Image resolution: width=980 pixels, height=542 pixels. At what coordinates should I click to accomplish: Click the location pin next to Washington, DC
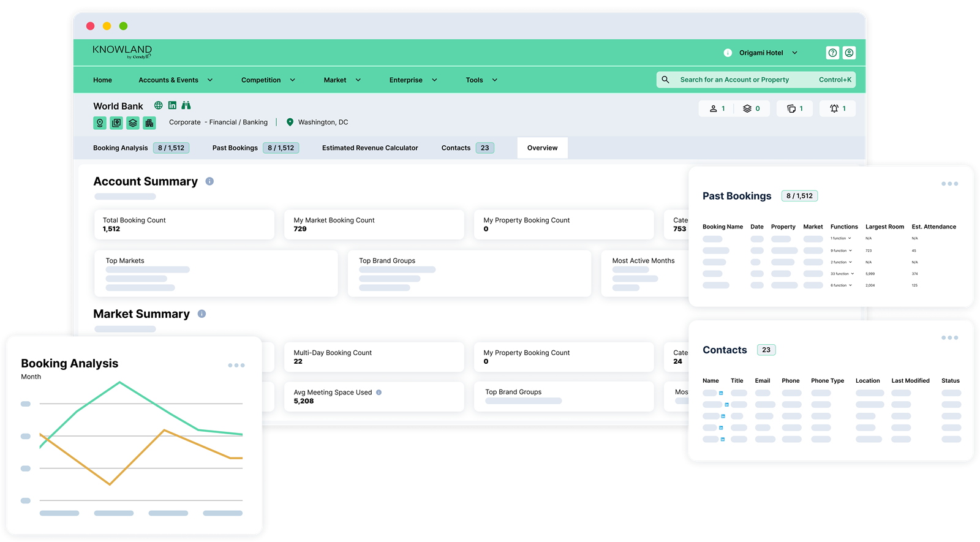[x=290, y=122]
